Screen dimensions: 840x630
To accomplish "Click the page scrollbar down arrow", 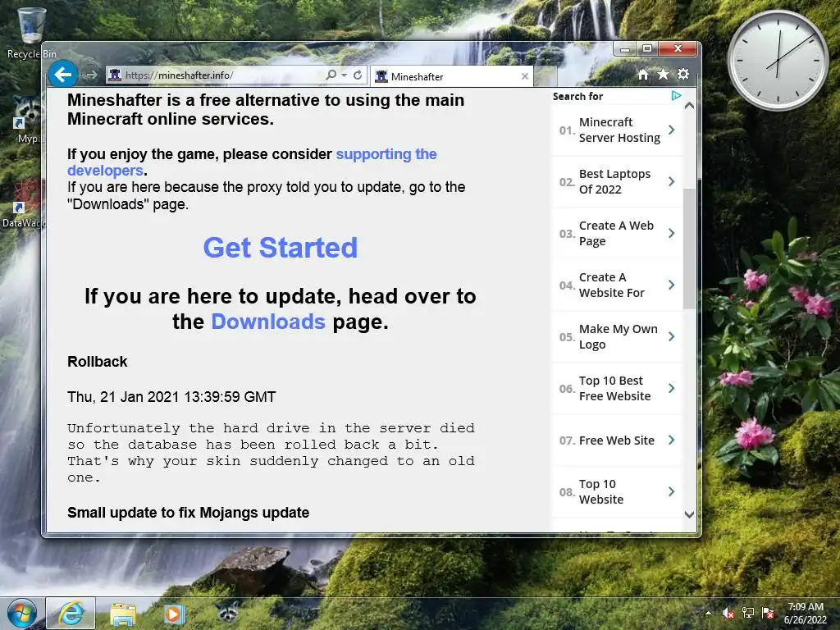I will [x=689, y=514].
